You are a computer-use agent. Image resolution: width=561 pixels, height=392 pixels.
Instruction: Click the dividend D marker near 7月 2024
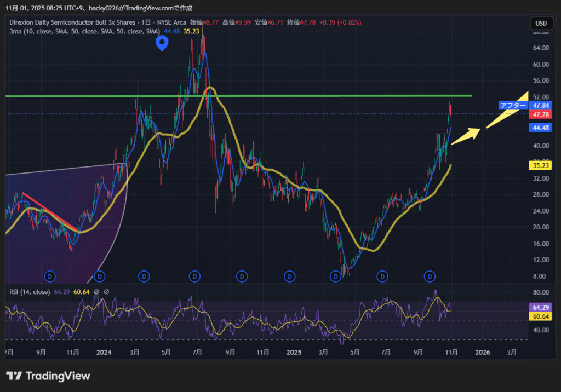coord(194,276)
